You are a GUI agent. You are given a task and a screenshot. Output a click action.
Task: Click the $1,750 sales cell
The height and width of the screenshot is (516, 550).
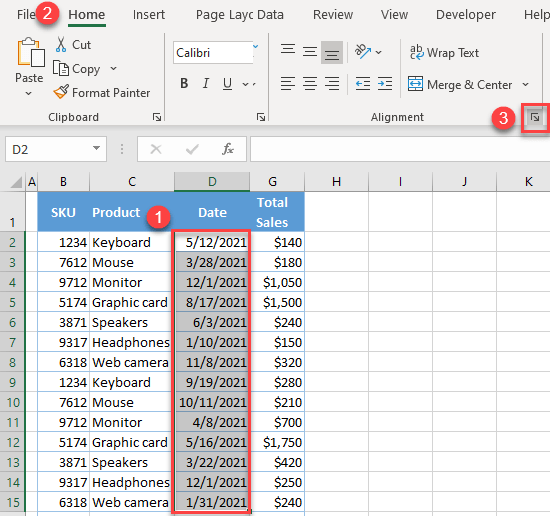277,442
